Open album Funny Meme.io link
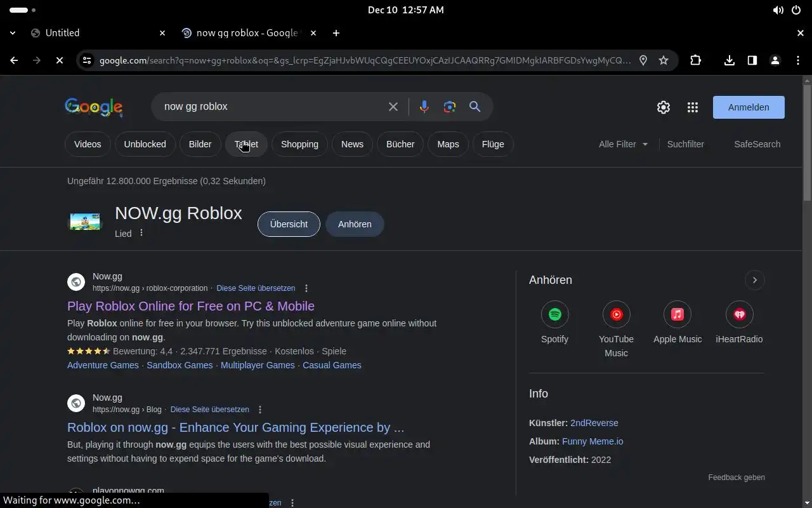This screenshot has height=508, width=812. tap(593, 441)
